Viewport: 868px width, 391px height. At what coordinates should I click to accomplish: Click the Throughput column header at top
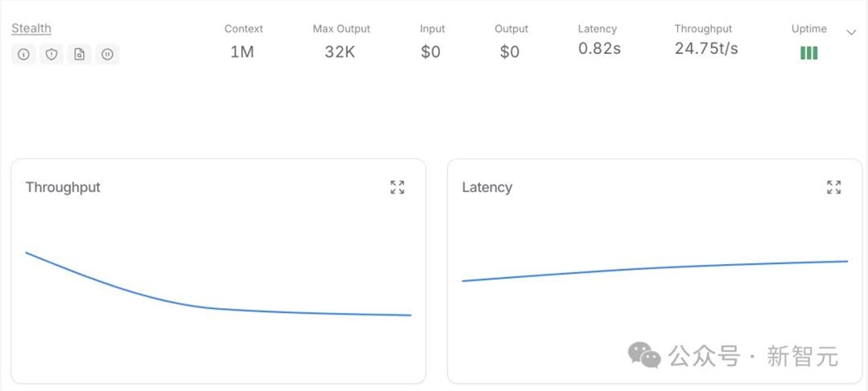703,29
